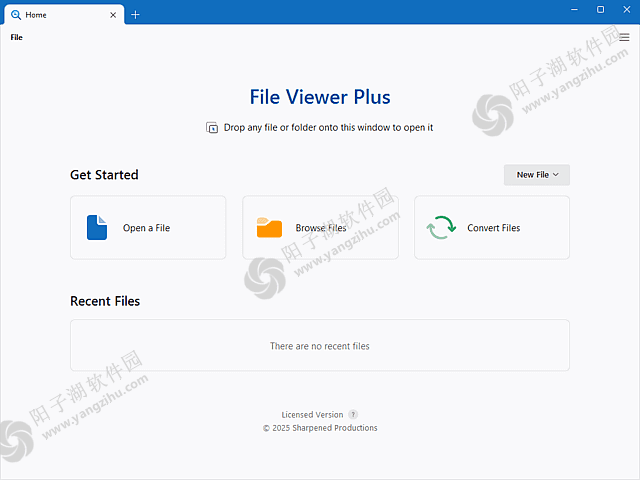Click the magnifier icon on Home tab
Viewport: 640px width, 480px height.
coord(16,15)
